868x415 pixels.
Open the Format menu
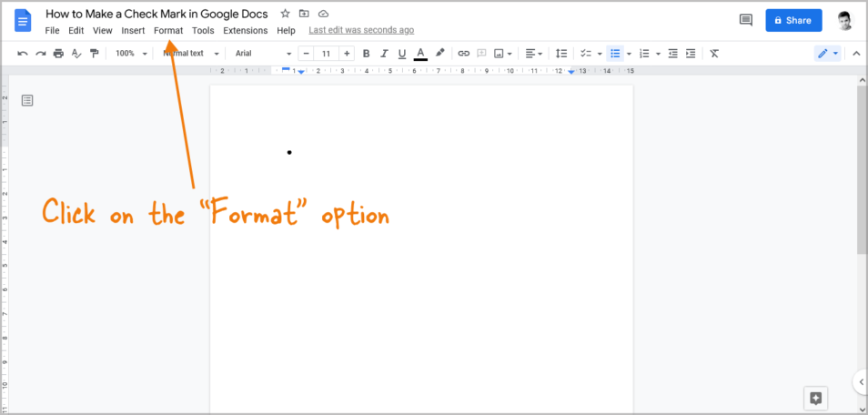pos(168,30)
